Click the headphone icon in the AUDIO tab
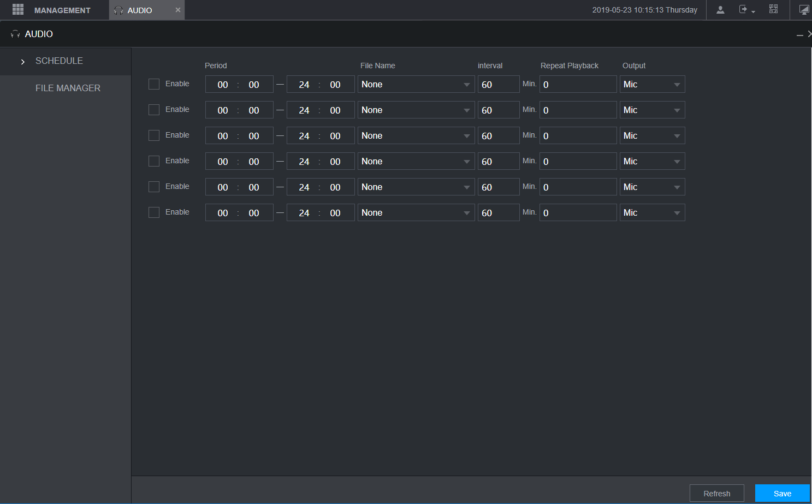The width and height of the screenshot is (812, 504). pyautogui.click(x=118, y=10)
